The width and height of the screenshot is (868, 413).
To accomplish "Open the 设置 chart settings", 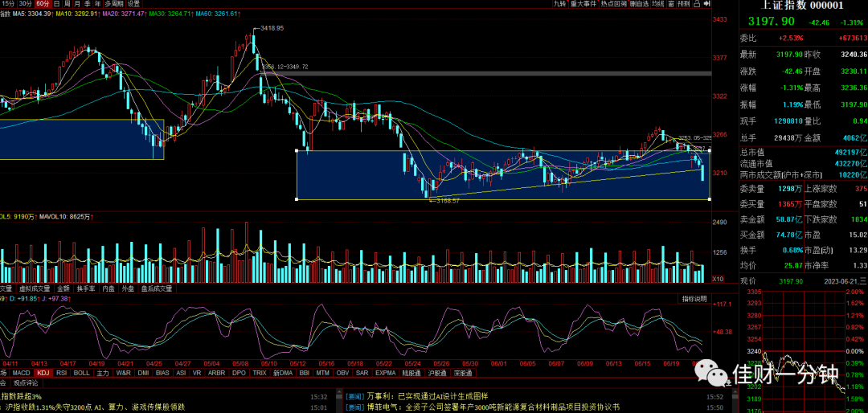I will click(x=133, y=3).
